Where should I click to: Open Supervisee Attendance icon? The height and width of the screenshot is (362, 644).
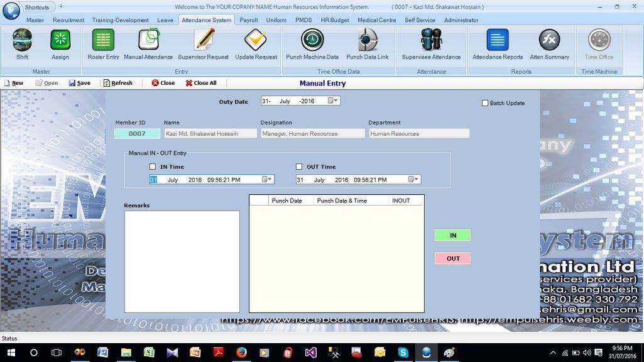coord(431,40)
